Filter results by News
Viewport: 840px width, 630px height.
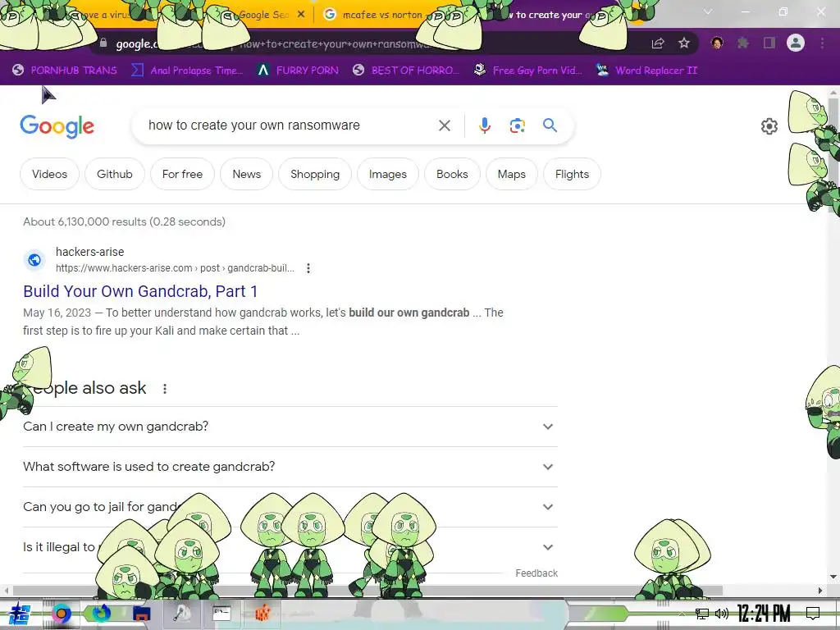pos(246,174)
